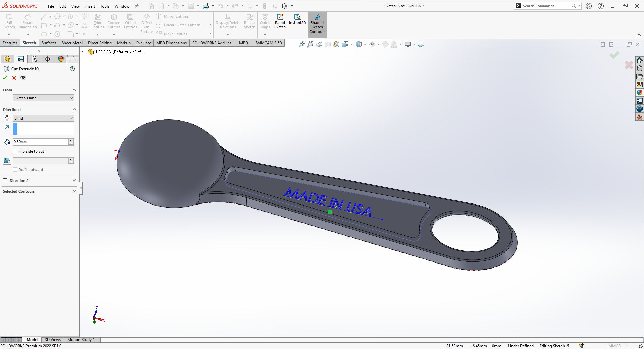
Task: Open Cut-Extrude10 help icon
Action: tap(72, 69)
